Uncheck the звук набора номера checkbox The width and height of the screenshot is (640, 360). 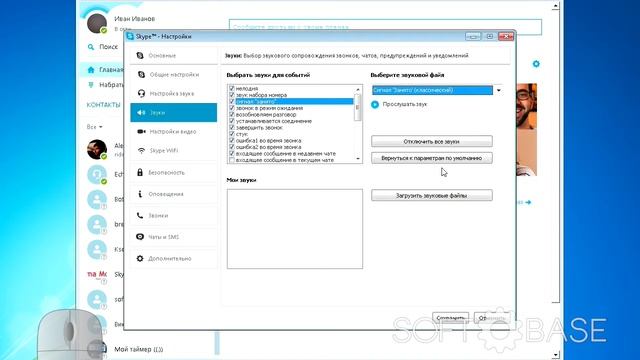232,95
